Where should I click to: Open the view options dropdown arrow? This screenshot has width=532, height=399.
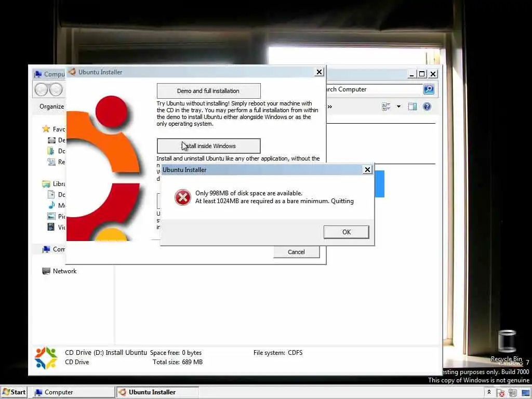click(398, 107)
